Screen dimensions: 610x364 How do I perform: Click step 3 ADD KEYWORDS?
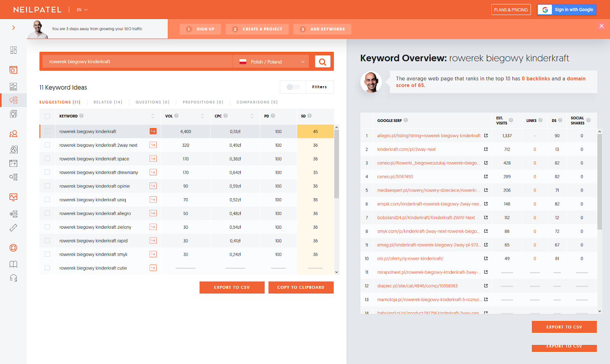click(x=322, y=29)
